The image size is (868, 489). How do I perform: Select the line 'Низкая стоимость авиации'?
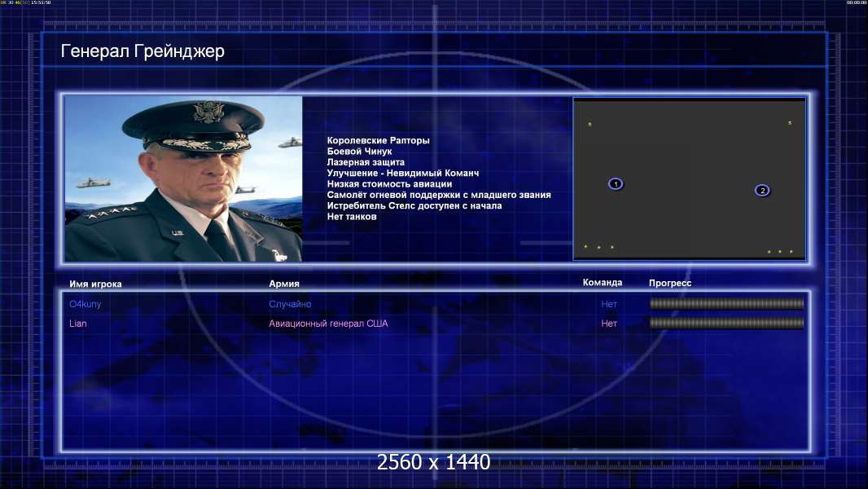point(389,184)
